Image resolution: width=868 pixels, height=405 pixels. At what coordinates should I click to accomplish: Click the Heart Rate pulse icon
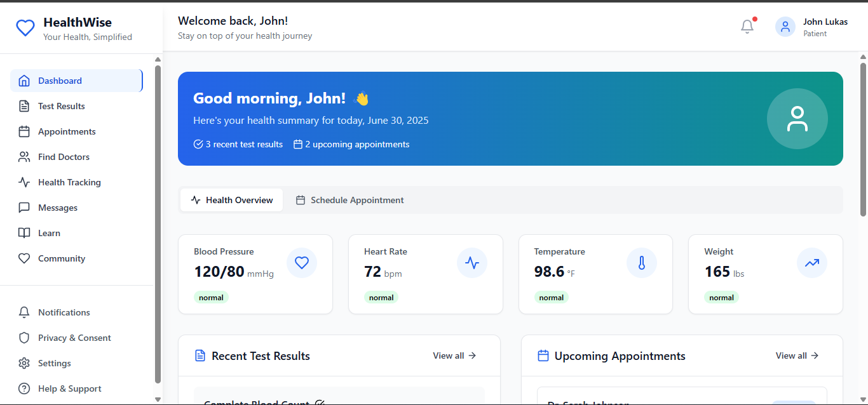coord(472,263)
